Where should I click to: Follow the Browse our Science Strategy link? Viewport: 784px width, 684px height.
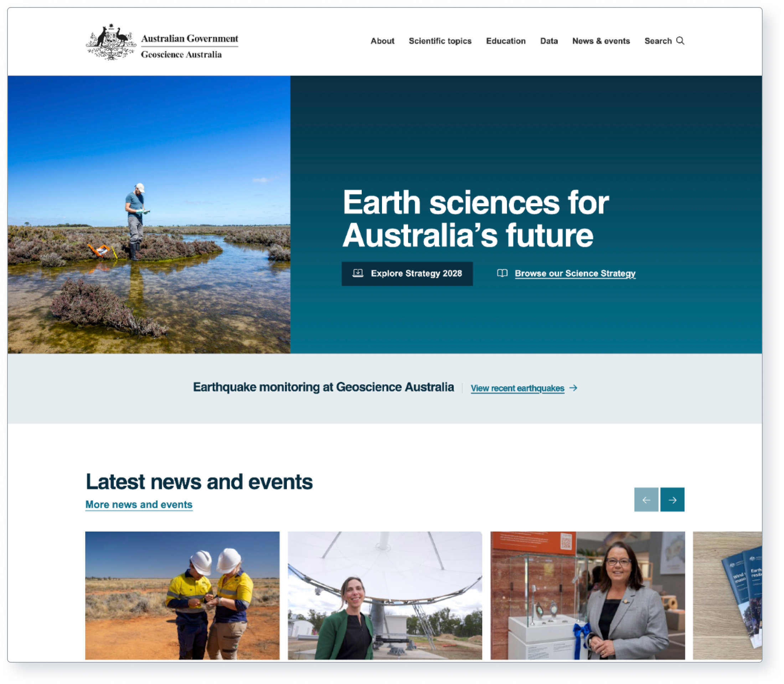click(x=575, y=274)
